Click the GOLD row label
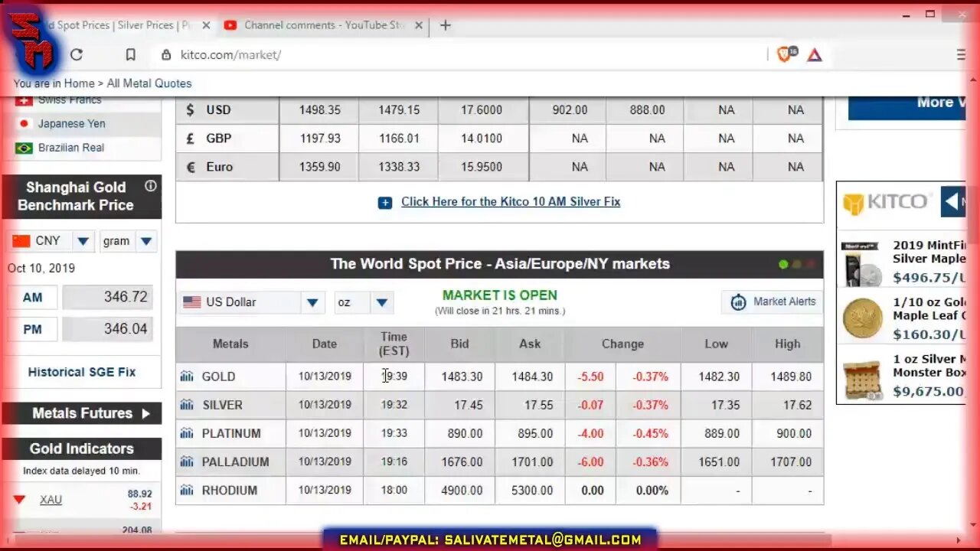980x551 pixels. pyautogui.click(x=218, y=377)
